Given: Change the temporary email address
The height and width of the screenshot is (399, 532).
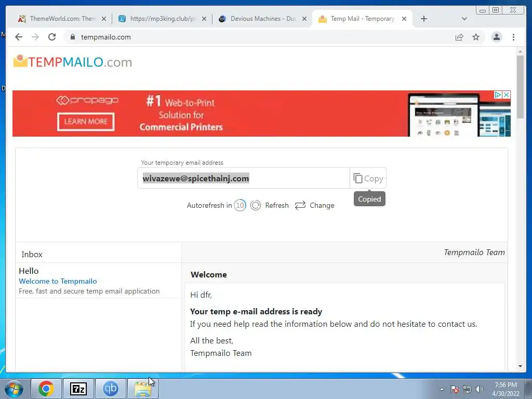Looking at the screenshot, I should [x=314, y=205].
